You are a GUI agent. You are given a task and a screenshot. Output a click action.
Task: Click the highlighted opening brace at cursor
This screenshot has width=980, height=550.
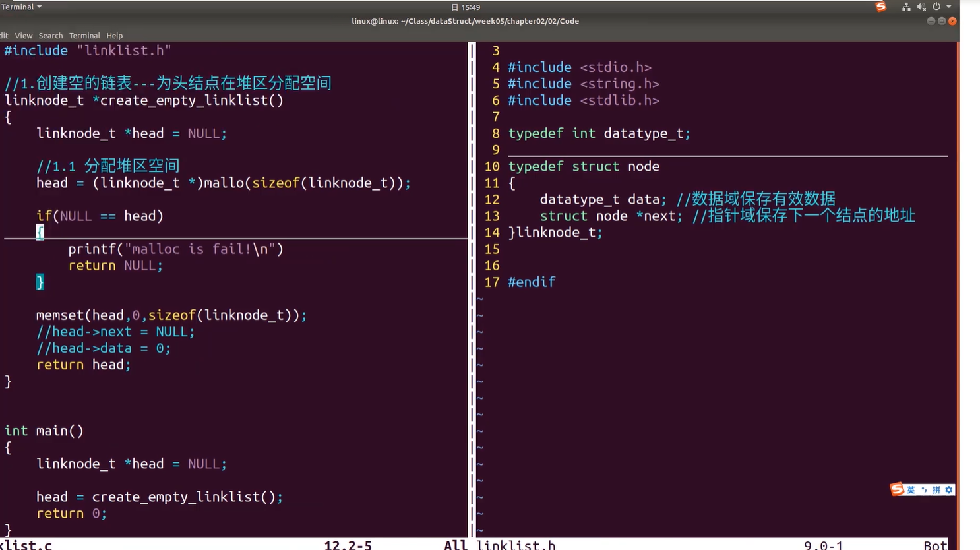[40, 232]
